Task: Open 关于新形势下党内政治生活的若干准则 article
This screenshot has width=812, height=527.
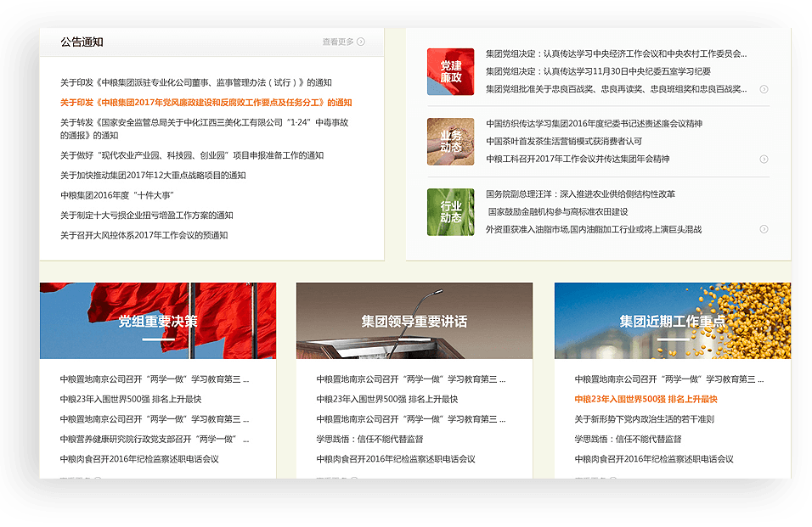Action: pos(644,419)
